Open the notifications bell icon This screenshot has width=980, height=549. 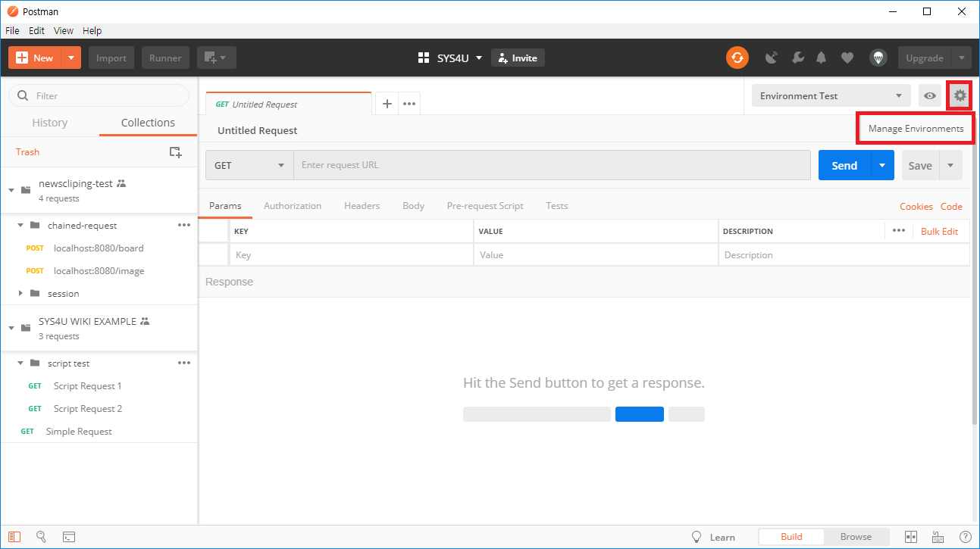point(822,58)
